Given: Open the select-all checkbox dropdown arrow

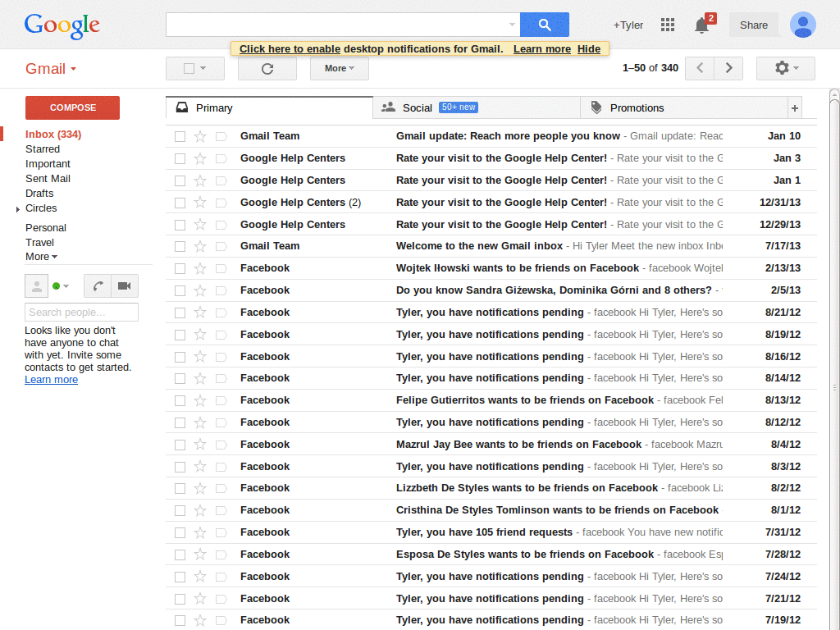Looking at the screenshot, I should [x=203, y=68].
